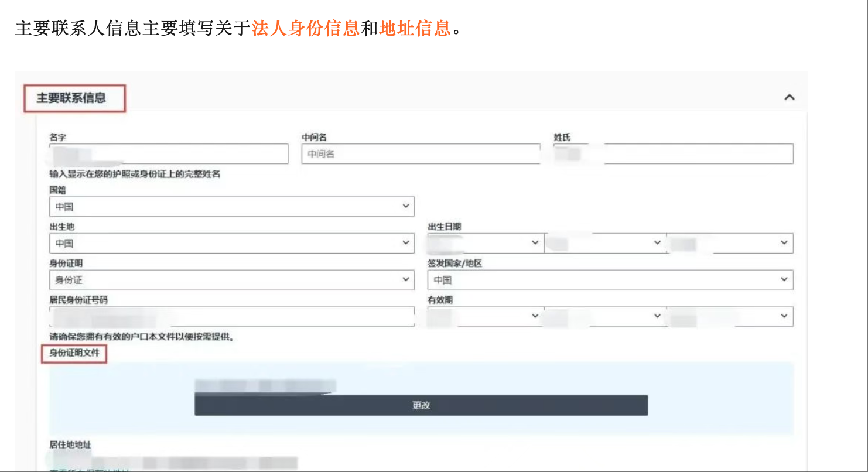
Task: Open the middle 出生日期 dropdown
Action: pos(605,243)
